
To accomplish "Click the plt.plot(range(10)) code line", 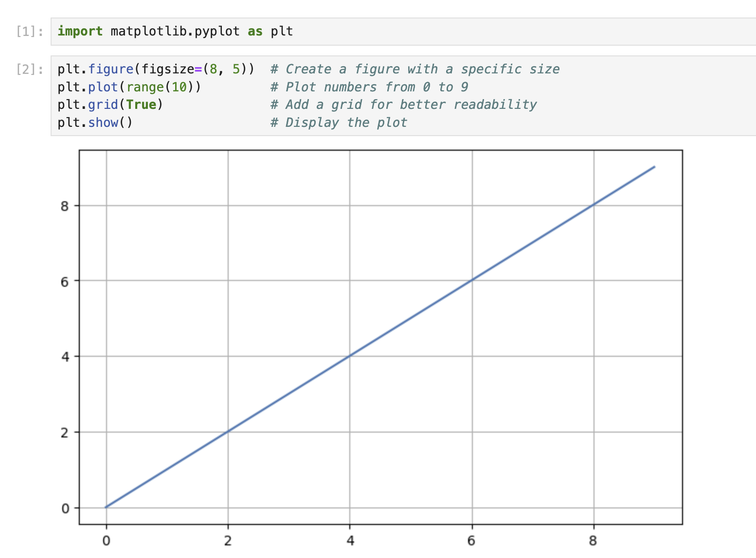I will 129,87.
